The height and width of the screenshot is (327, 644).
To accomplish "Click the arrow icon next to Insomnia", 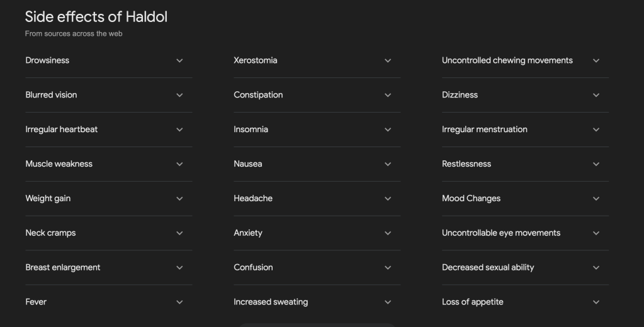I will tap(388, 130).
